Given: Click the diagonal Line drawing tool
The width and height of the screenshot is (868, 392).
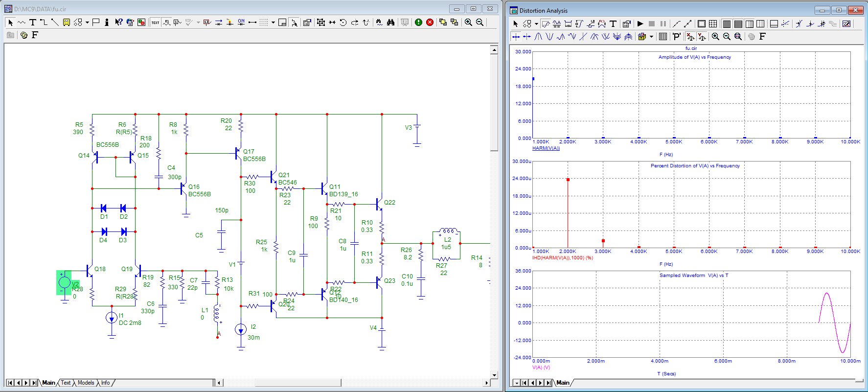Looking at the screenshot, I should pos(55,23).
